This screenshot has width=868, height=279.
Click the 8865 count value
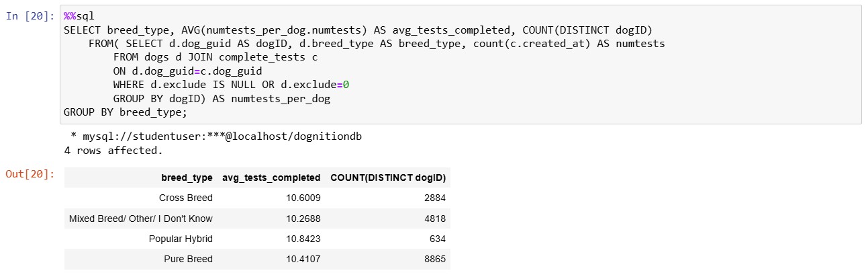coord(435,259)
